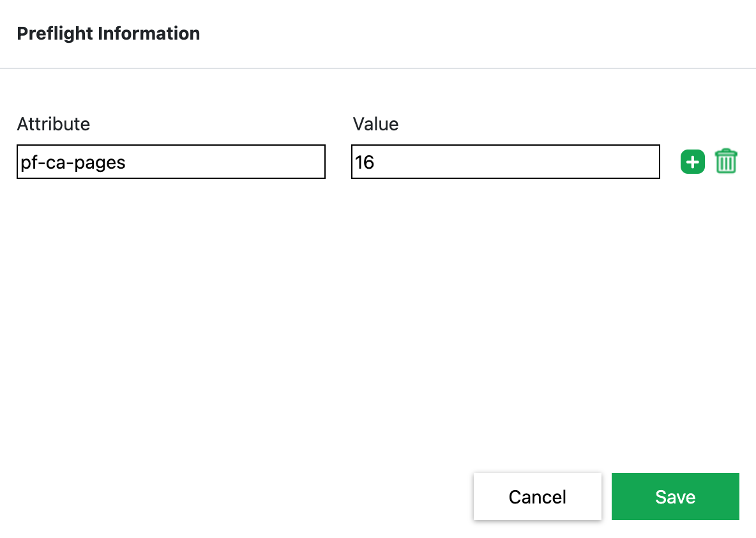
Task: Focus the Attribute input field
Action: coord(171,162)
